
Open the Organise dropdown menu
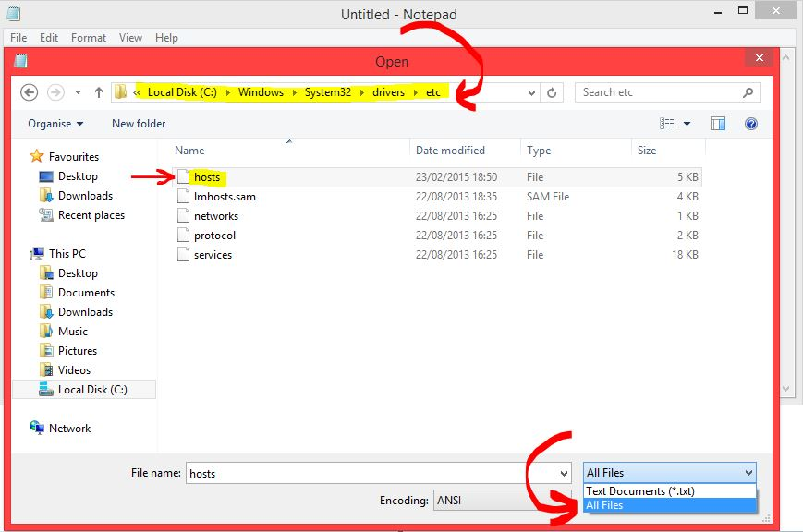click(x=55, y=124)
